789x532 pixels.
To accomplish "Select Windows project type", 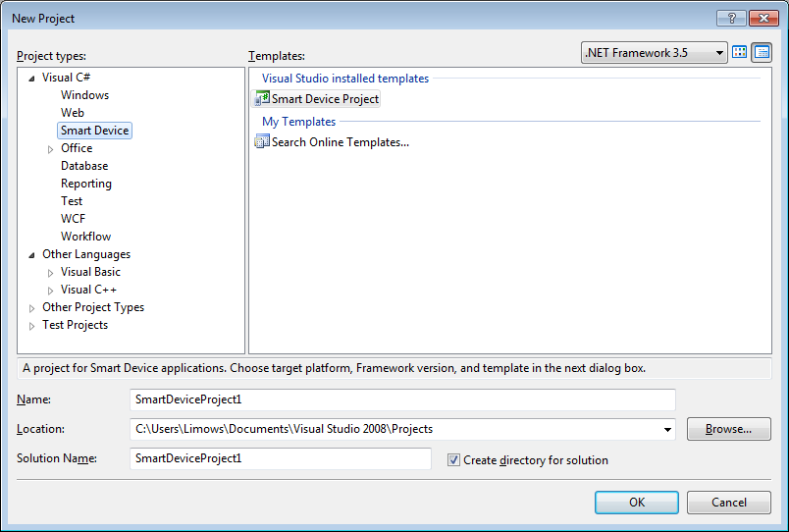I will tap(84, 95).
